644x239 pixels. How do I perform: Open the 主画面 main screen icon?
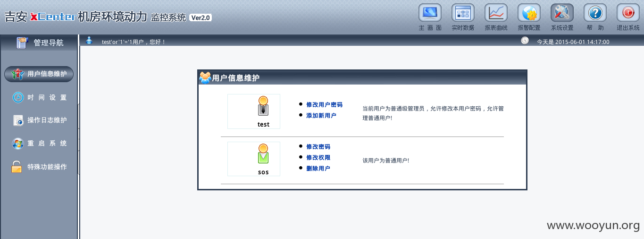pyautogui.click(x=430, y=13)
